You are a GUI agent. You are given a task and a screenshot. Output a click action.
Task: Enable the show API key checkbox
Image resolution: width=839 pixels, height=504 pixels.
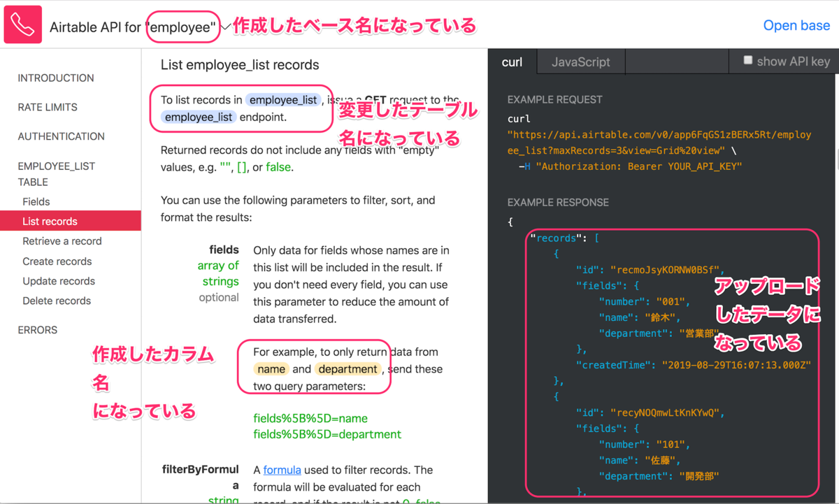pos(748,61)
